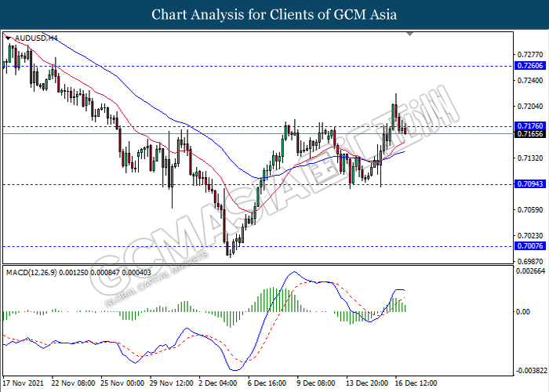Screen dimensions: 549x392
Task: Click the 0.72400 price axis value
Action: click(x=530, y=81)
